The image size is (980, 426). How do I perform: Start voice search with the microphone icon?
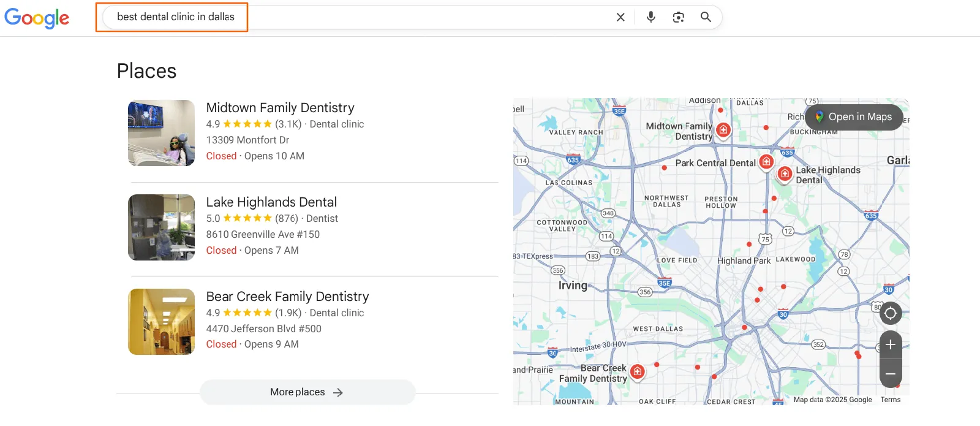(651, 17)
